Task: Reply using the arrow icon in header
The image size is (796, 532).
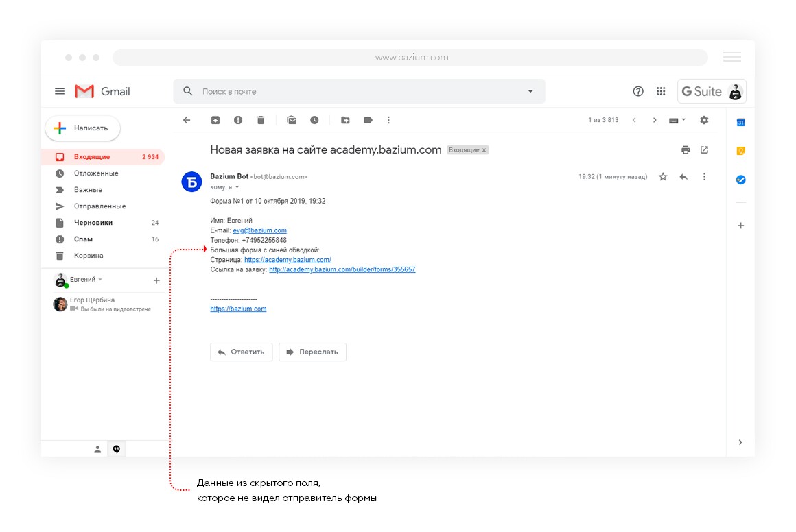Action: coord(684,176)
